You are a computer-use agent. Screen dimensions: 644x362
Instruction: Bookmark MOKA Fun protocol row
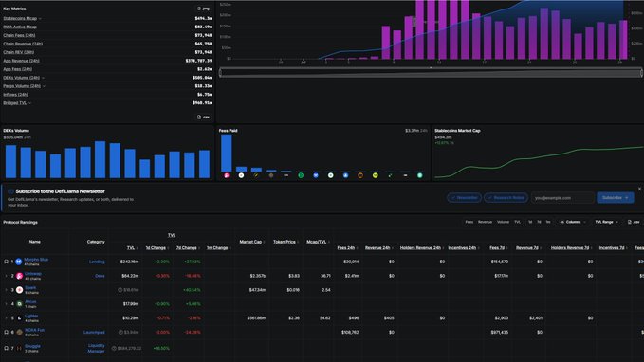pos(6,332)
